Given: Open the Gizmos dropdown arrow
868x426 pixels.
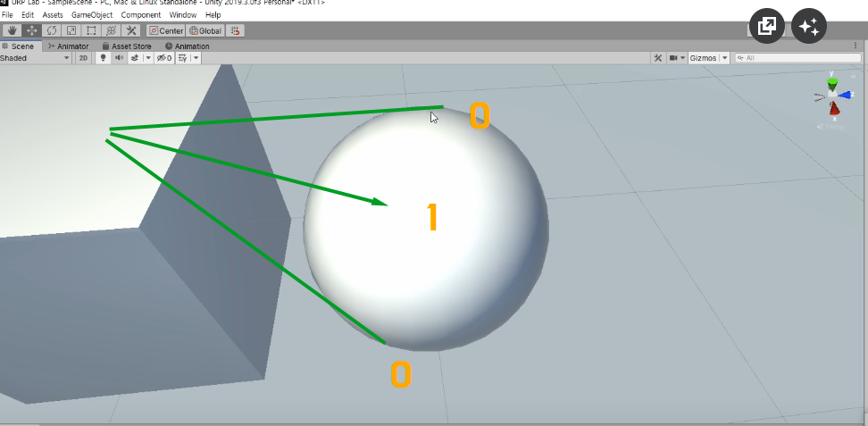Looking at the screenshot, I should point(724,58).
